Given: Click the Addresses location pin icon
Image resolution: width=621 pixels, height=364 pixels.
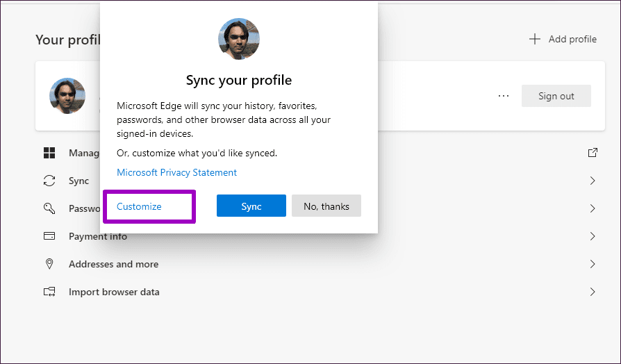Looking at the screenshot, I should point(49,264).
